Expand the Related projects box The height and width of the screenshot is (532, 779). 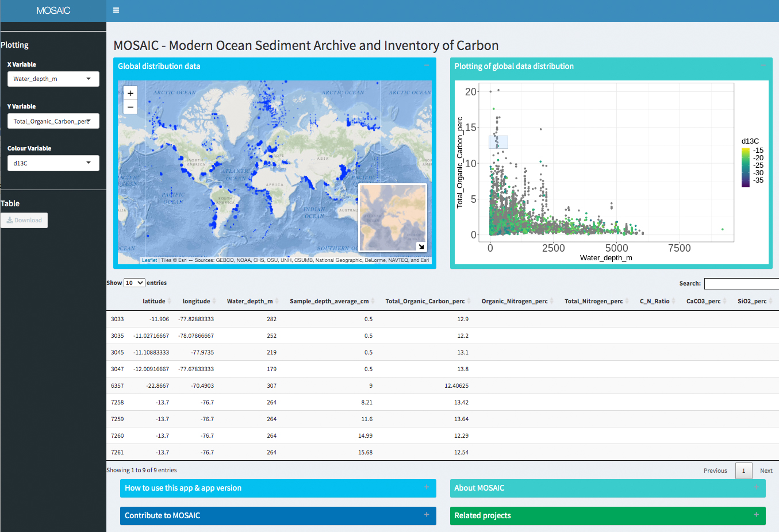pos(756,515)
